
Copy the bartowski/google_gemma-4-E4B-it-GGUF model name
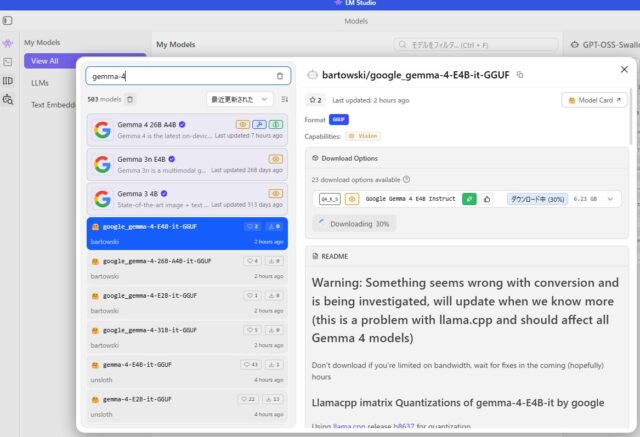click(520, 75)
